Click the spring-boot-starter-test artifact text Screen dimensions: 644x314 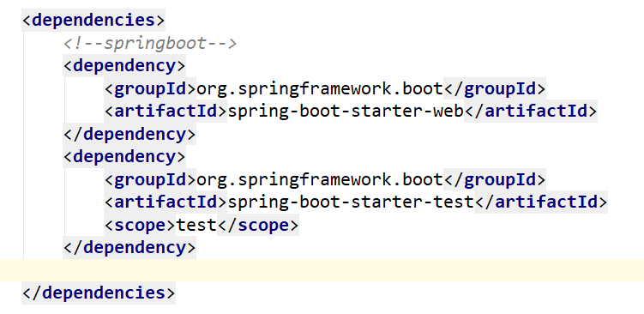tap(351, 202)
